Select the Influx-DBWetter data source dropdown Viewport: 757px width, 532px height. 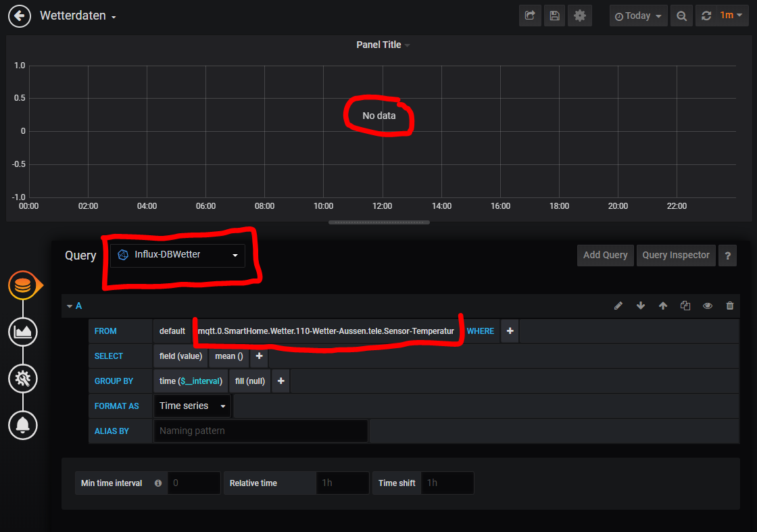pos(178,255)
